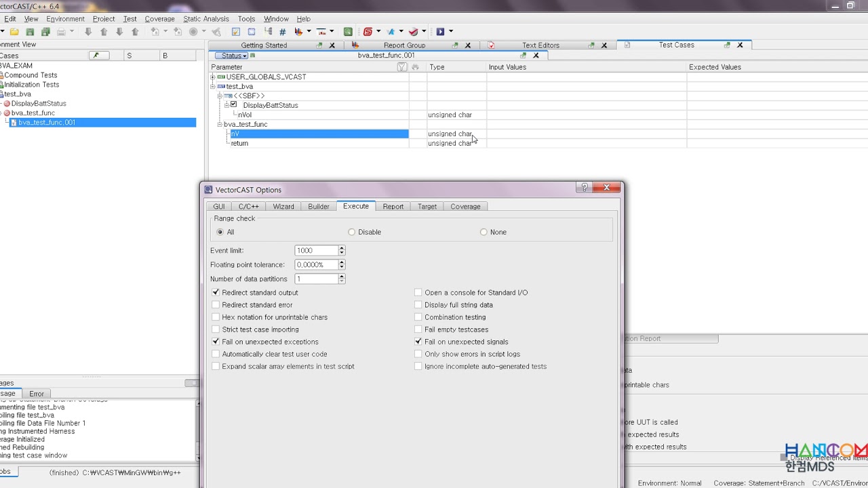Open the Getting Started tab
Viewport: 868px width, 488px height.
tap(264, 45)
